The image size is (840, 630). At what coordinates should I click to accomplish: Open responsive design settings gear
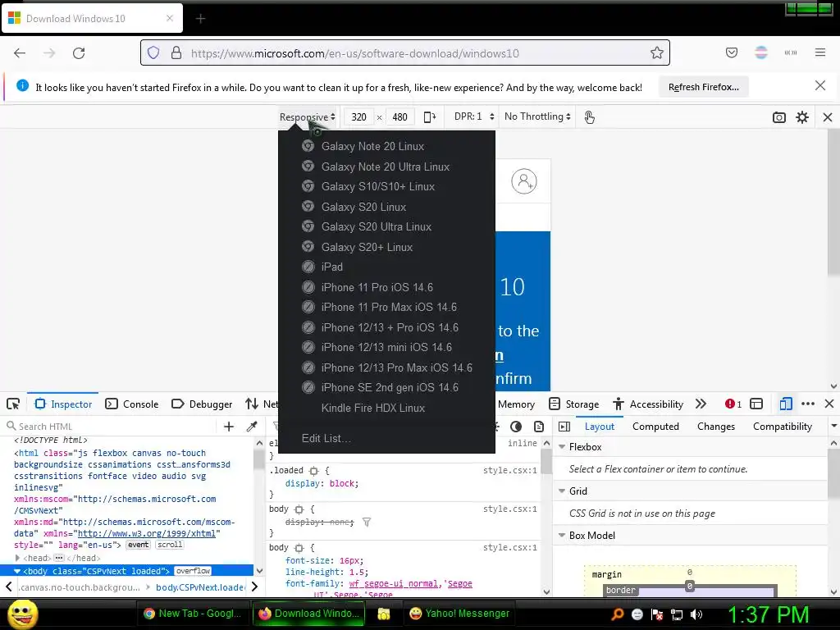(x=802, y=117)
